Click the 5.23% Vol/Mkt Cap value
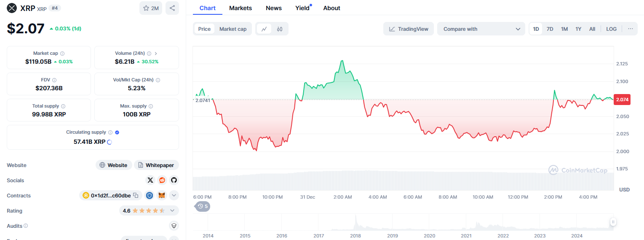Viewport: 644px width, 240px height. (x=136, y=88)
